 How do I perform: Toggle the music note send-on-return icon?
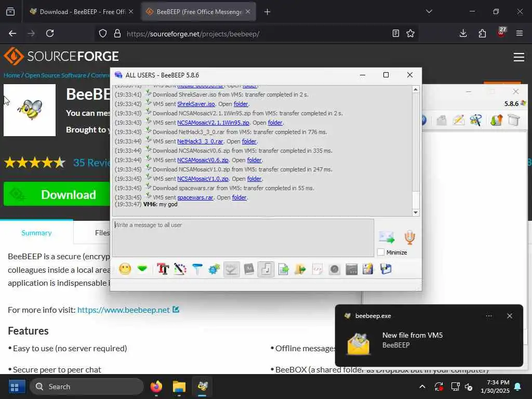tap(266, 270)
